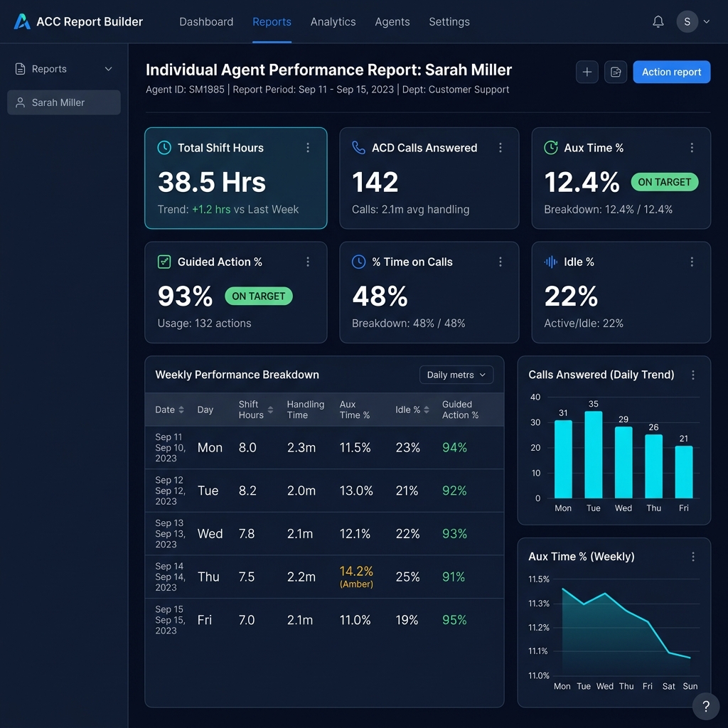This screenshot has height=728, width=728.
Task: Open Aux Time % card options menu
Action: pos(692,148)
